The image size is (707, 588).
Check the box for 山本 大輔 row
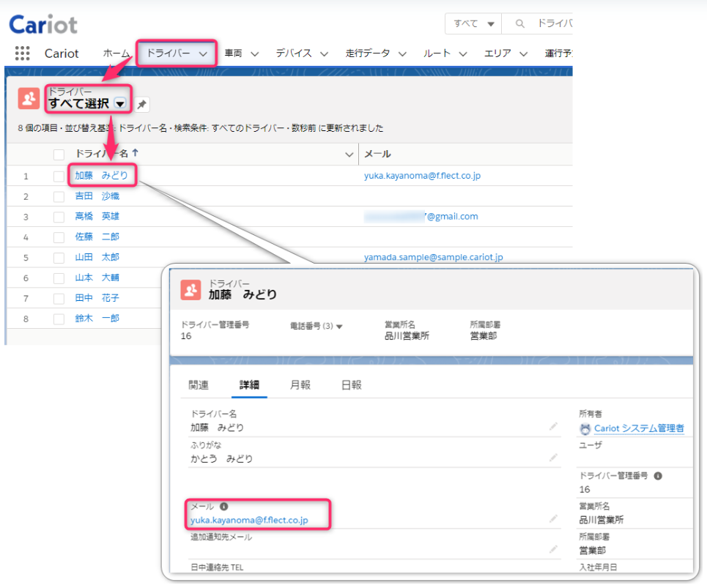click(59, 278)
